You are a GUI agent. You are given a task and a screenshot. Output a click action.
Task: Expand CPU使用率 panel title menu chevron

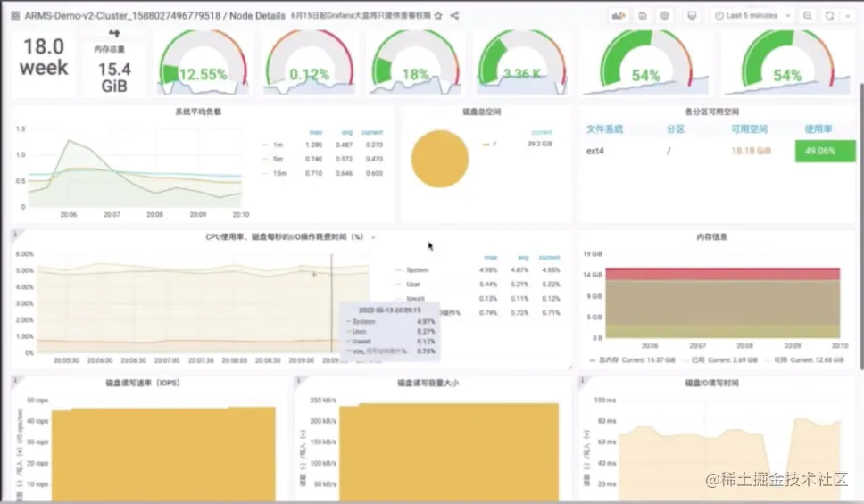tap(373, 237)
